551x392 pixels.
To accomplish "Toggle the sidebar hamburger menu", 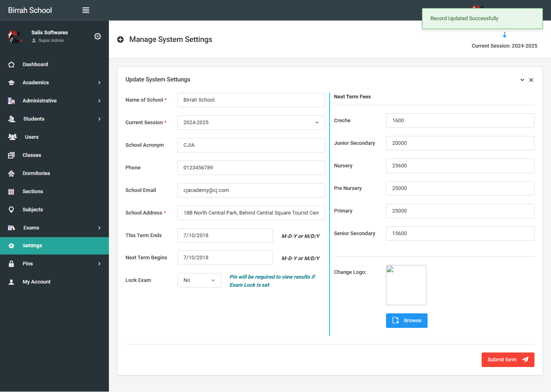I will pyautogui.click(x=86, y=10).
